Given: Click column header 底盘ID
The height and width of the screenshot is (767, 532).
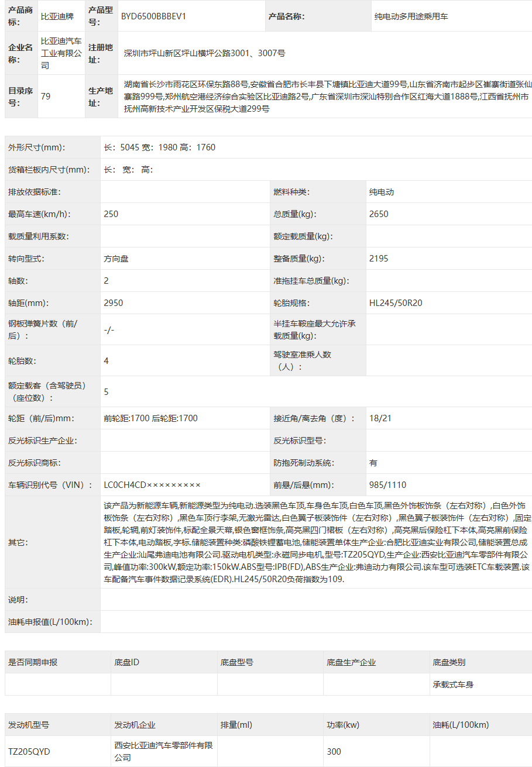Looking at the screenshot, I should (127, 662).
